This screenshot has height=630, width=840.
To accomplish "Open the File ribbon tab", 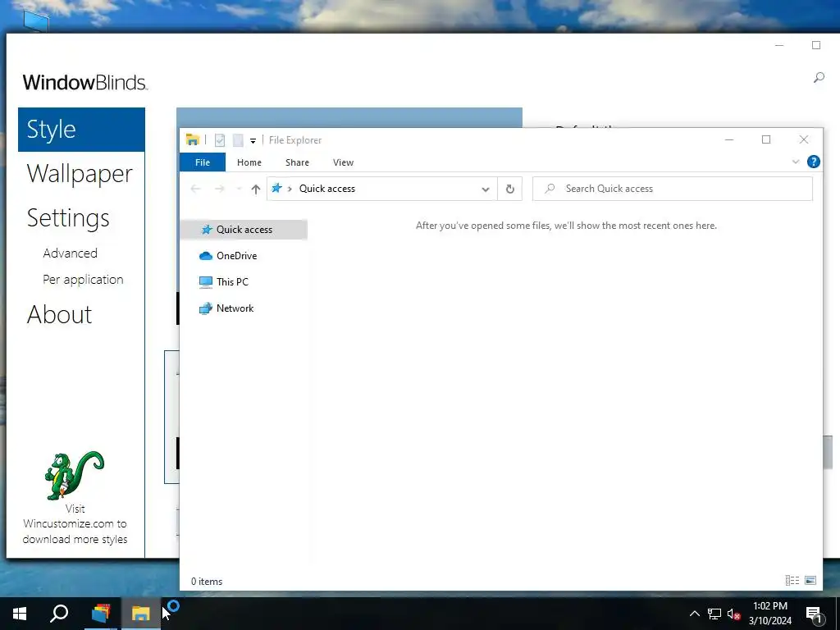I will coord(203,162).
